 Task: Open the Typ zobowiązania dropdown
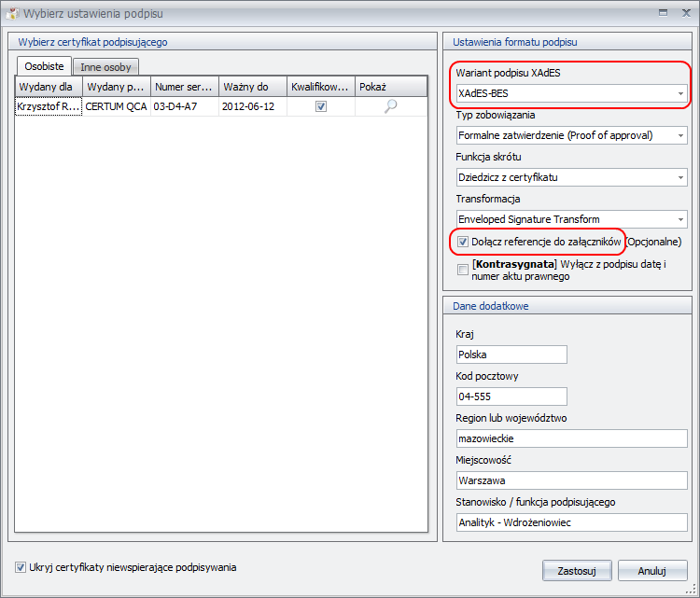click(x=571, y=135)
